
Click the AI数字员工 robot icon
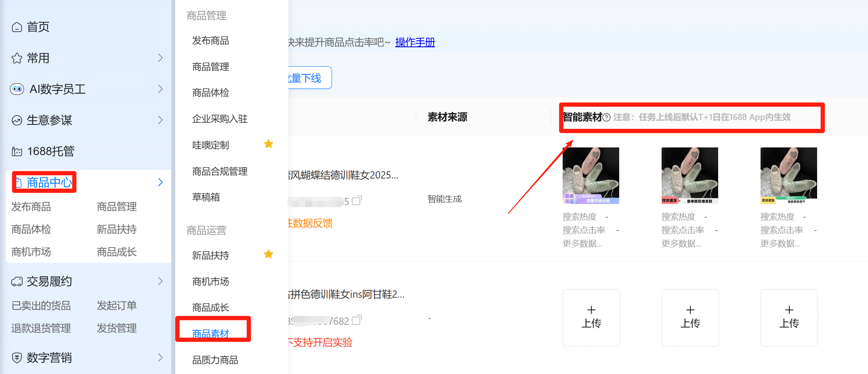pyautogui.click(x=17, y=89)
